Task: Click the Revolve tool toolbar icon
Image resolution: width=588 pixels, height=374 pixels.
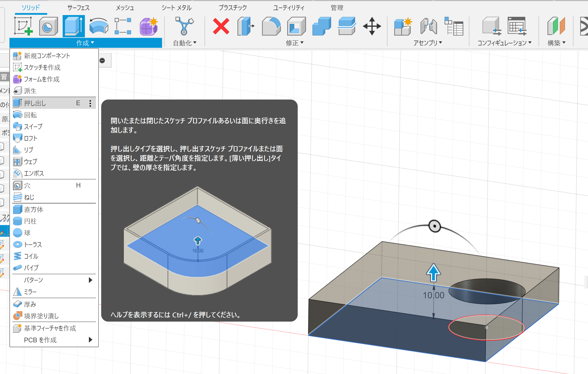Action: coord(99,26)
